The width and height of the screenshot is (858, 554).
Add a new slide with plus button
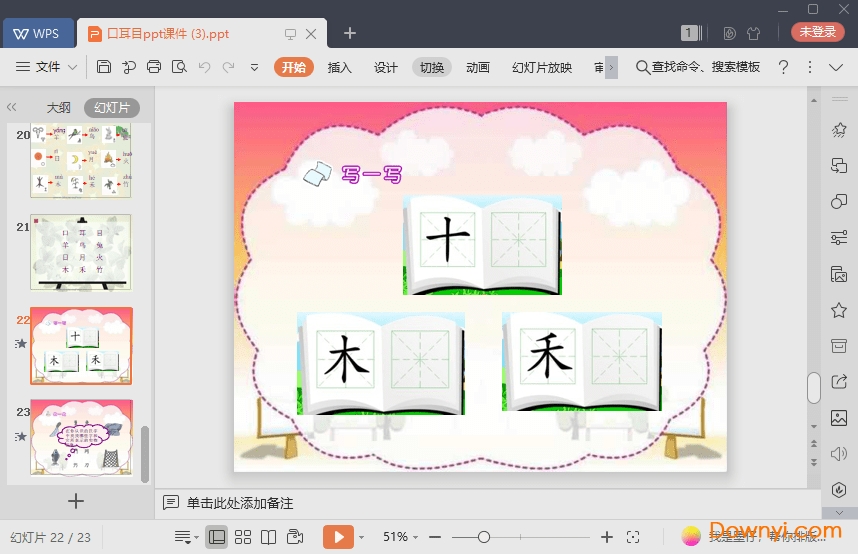[x=76, y=501]
